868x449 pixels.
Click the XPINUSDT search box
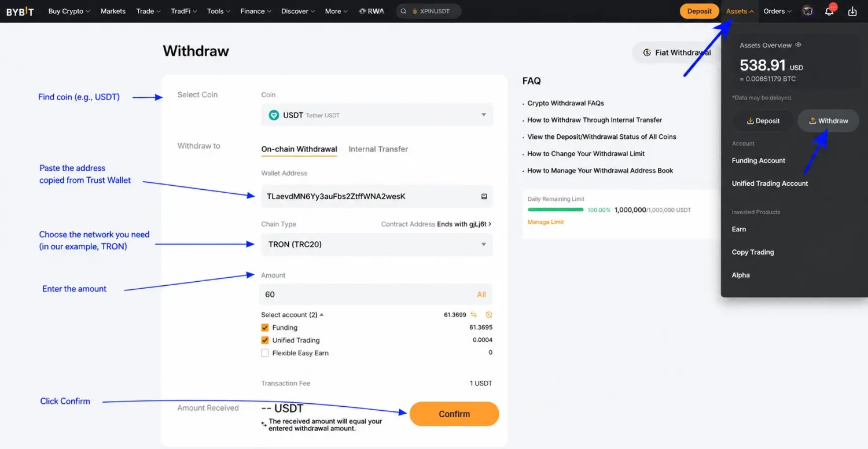point(429,11)
